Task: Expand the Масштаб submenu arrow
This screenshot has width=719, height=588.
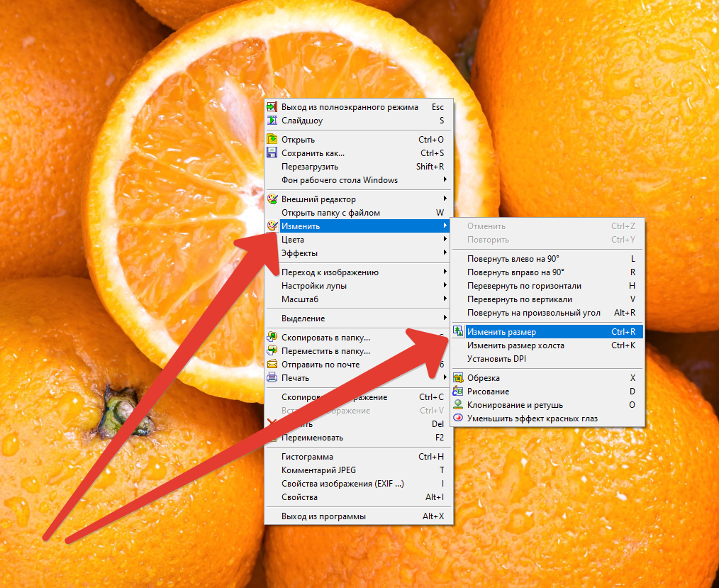Action: (x=445, y=299)
